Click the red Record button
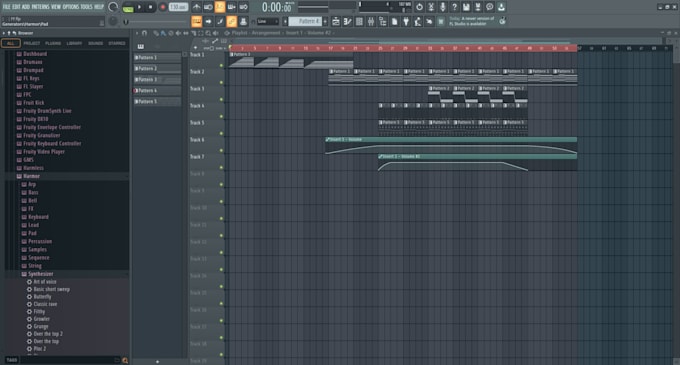Screen dimensions: 680x365 (x=163, y=7)
